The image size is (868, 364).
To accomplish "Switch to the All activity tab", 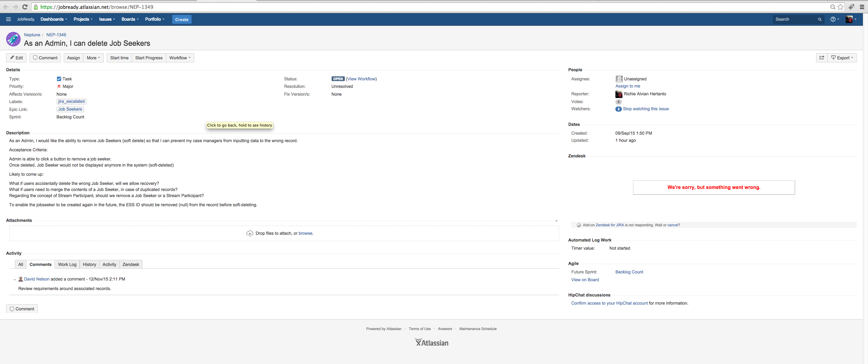I will [x=21, y=264].
